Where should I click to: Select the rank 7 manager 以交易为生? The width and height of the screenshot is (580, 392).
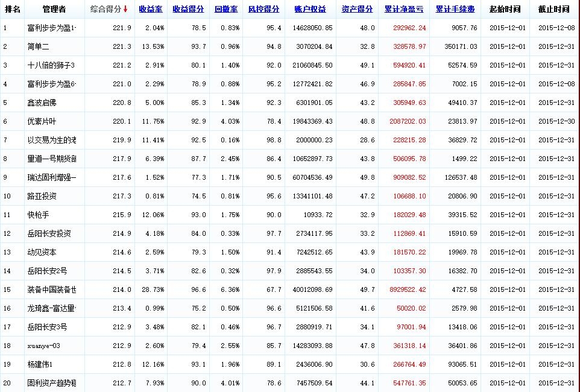[x=52, y=140]
